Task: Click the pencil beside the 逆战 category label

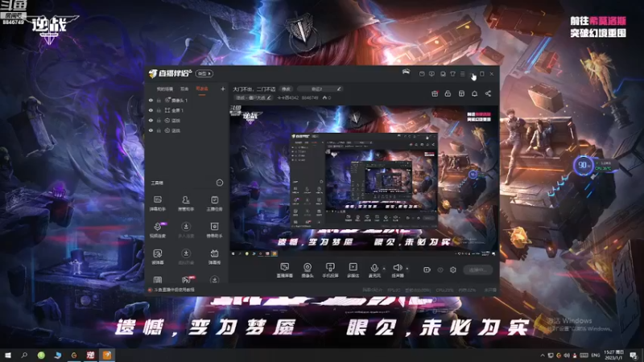Action: [269, 97]
